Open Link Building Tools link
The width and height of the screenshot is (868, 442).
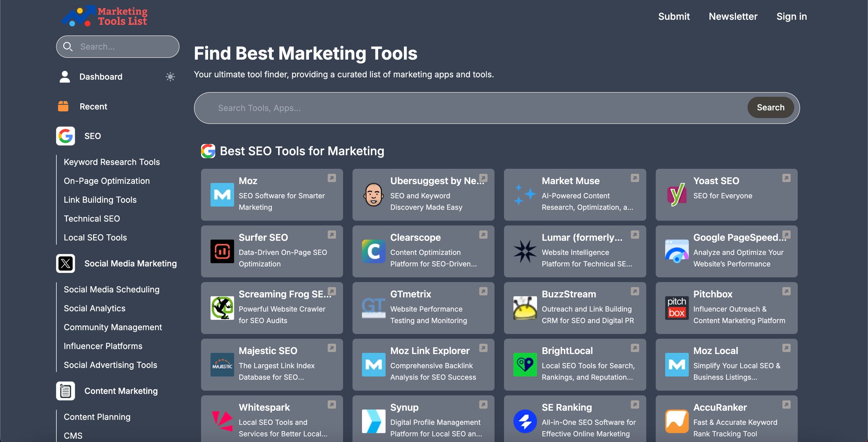coord(100,200)
